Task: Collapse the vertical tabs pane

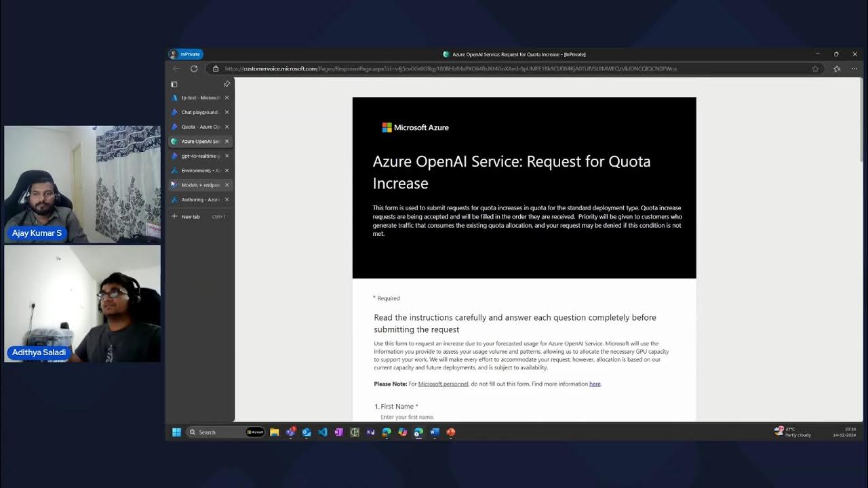Action: (174, 84)
